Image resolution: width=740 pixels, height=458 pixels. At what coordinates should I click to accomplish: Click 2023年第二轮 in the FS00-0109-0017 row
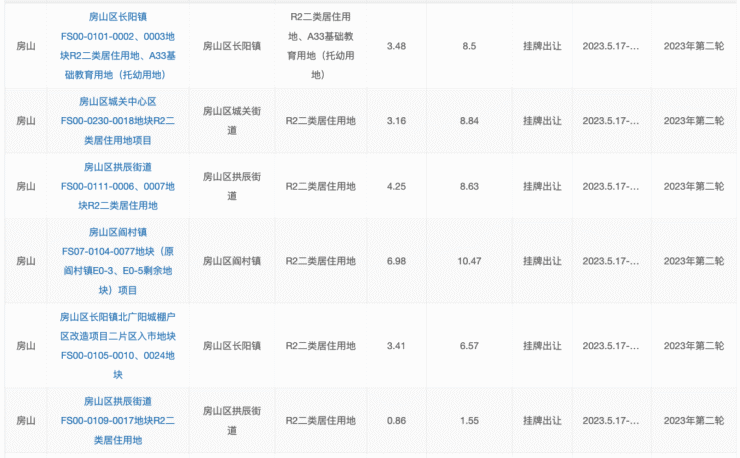pyautogui.click(x=693, y=421)
